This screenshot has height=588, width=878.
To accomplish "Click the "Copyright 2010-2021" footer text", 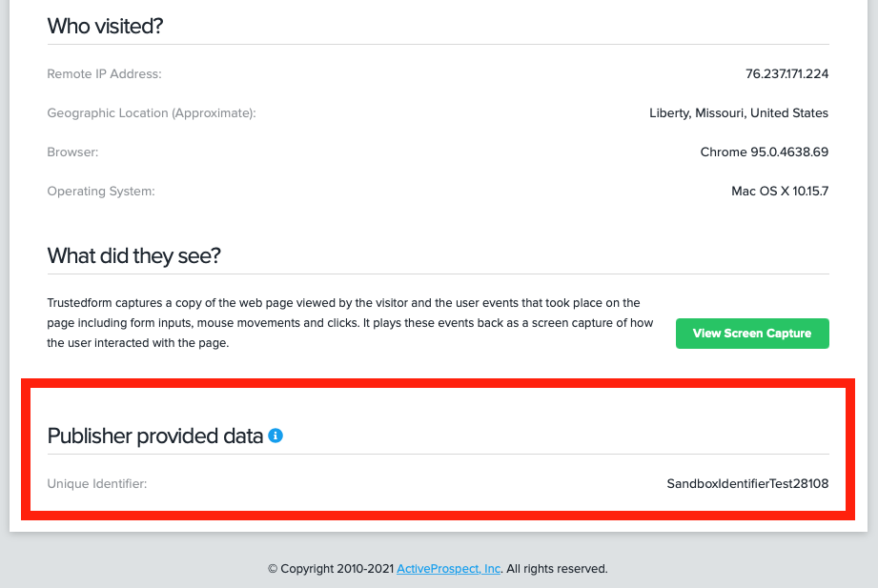I will click(331, 569).
